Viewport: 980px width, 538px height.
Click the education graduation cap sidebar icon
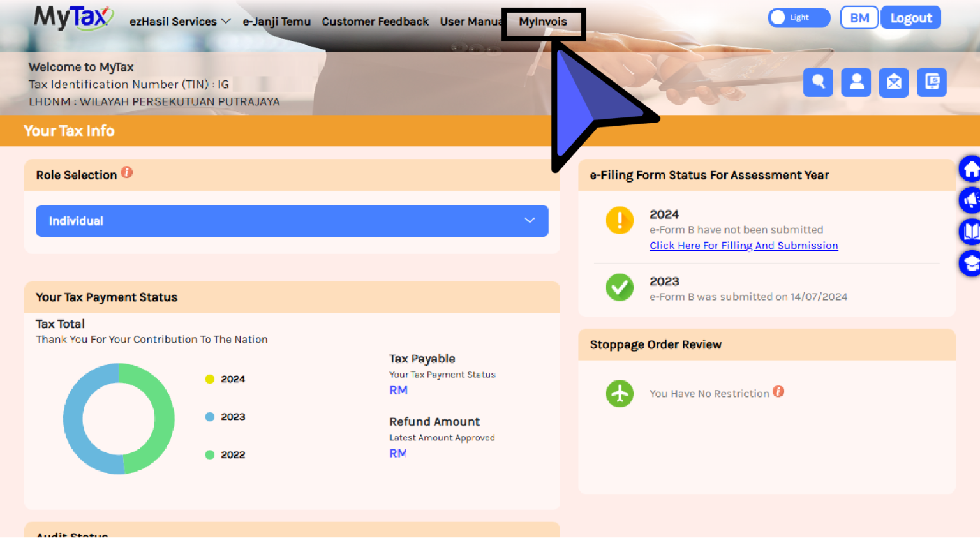coord(971,262)
